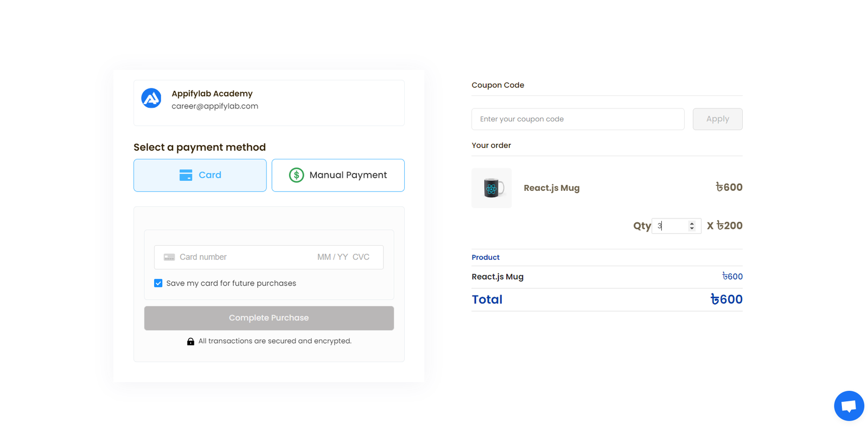Click the blue card icon on Card tab
This screenshot has height=431, width=868.
tap(186, 175)
